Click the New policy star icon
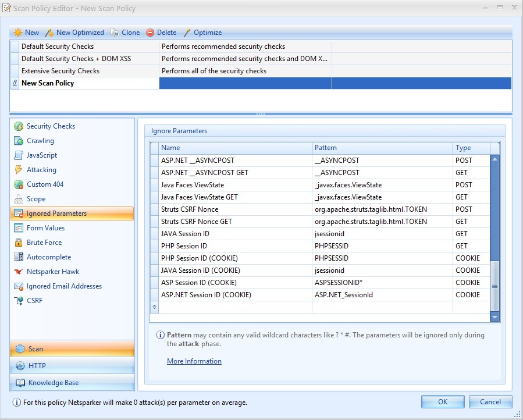Image resolution: width=523 pixels, height=420 pixels. (x=18, y=33)
